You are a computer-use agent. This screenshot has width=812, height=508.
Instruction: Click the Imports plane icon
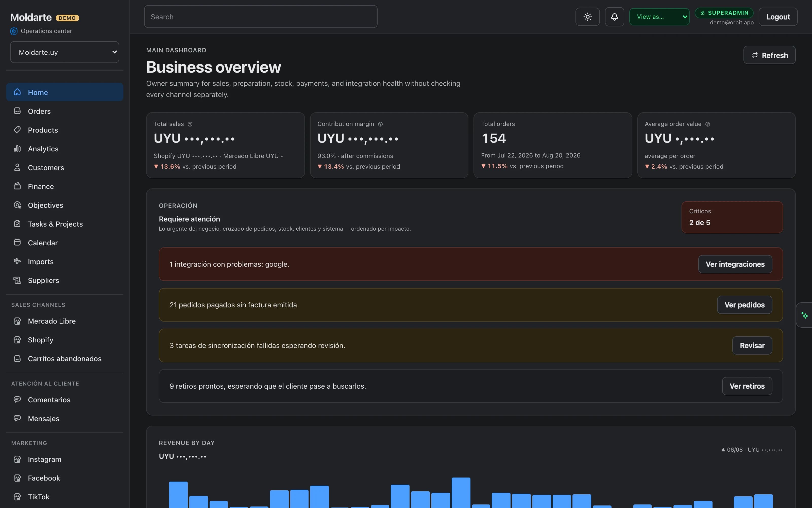tap(17, 261)
